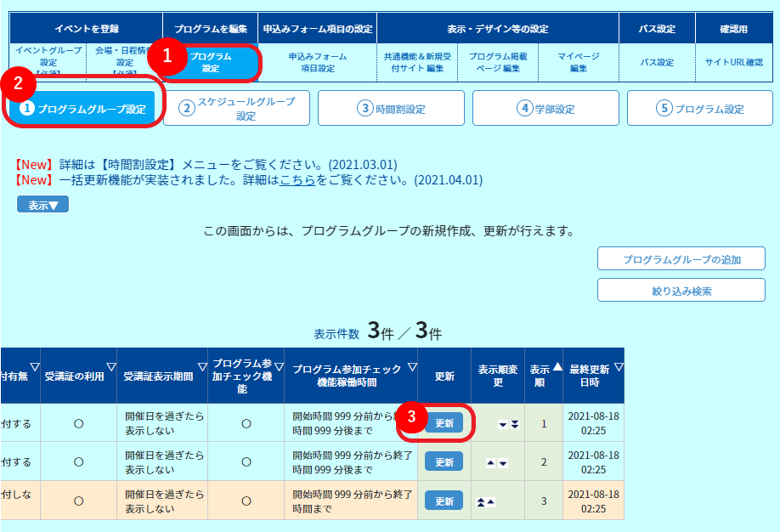This screenshot has width=780, height=532.
Task: Sort by 受講証の利用 column triangle
Action: coord(111,367)
